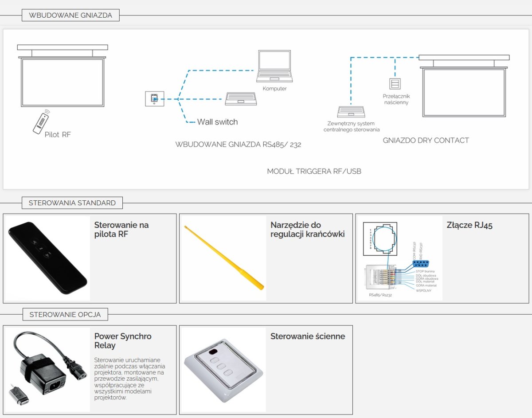
Task: Click the Przełącznik naścienny switch icon
Action: click(394, 83)
